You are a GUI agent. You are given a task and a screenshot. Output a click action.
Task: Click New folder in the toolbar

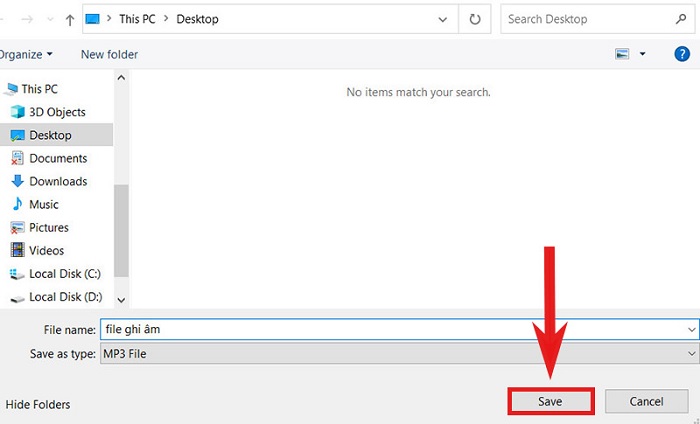tap(109, 54)
